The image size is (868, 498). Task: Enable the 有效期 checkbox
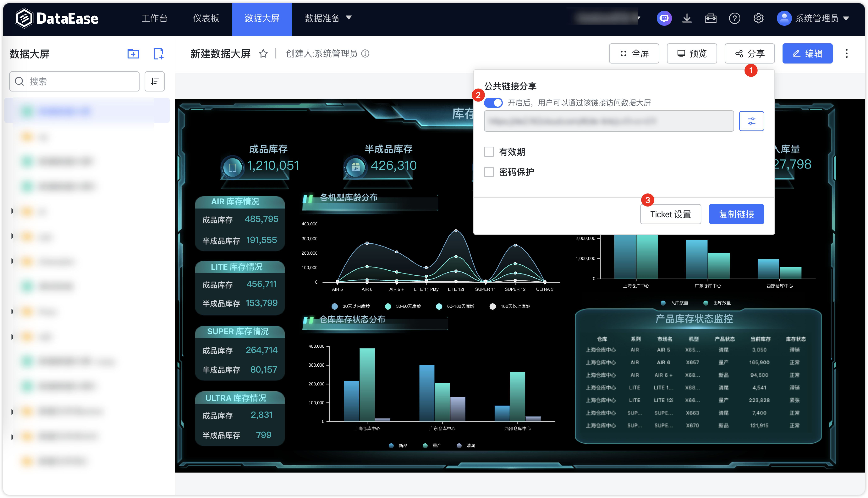click(x=489, y=152)
